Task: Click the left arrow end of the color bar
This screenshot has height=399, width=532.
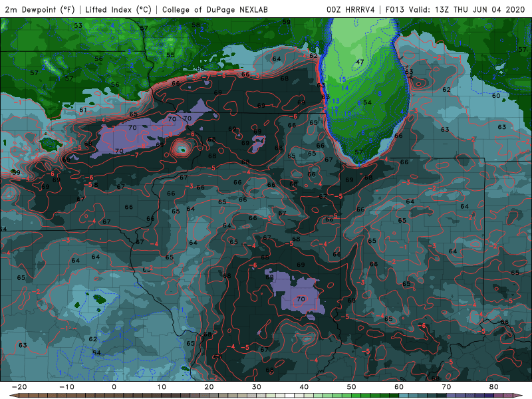Action: coord(13,396)
